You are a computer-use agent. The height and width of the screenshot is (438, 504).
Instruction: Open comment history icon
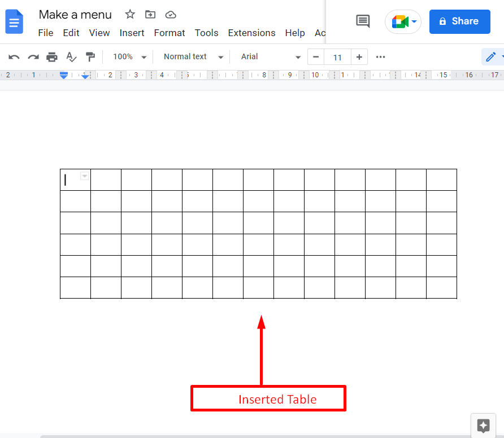(363, 21)
